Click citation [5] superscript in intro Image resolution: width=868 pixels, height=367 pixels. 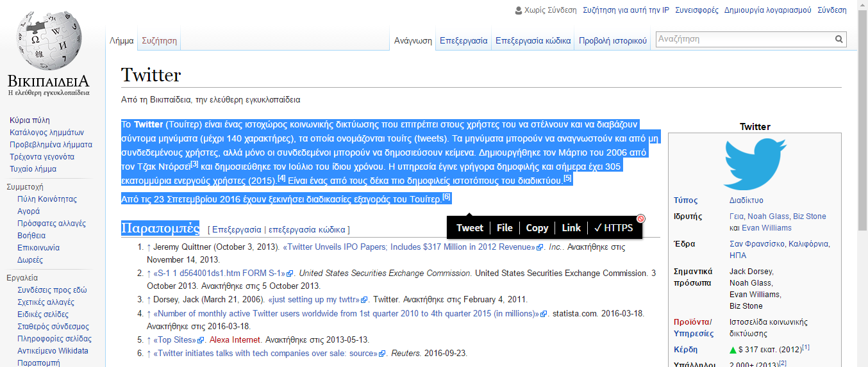pos(567,178)
